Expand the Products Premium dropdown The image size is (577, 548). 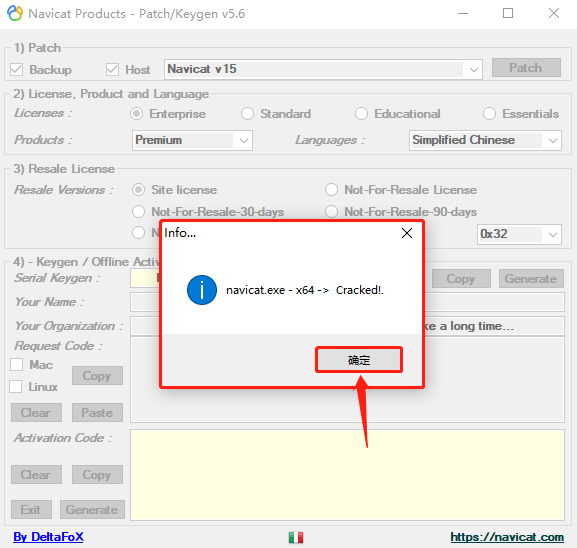(x=192, y=140)
